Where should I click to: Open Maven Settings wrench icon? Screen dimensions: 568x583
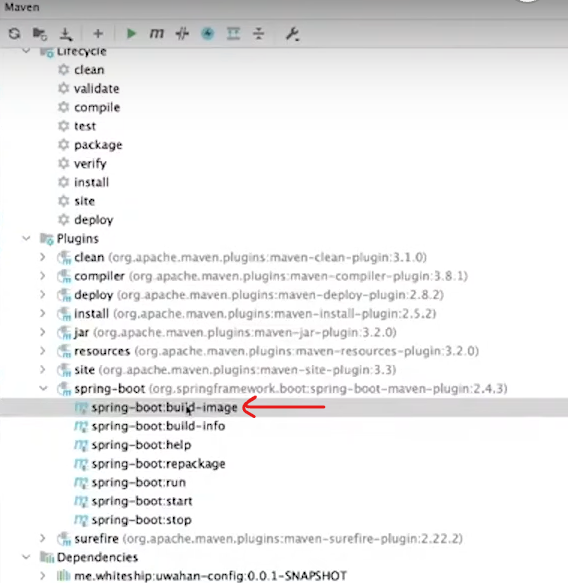292,34
